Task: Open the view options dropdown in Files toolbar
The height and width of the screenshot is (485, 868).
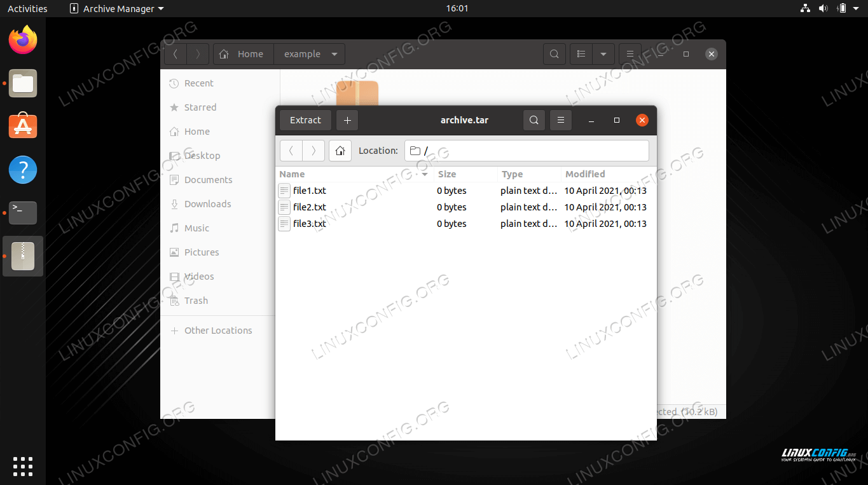Action: point(602,54)
